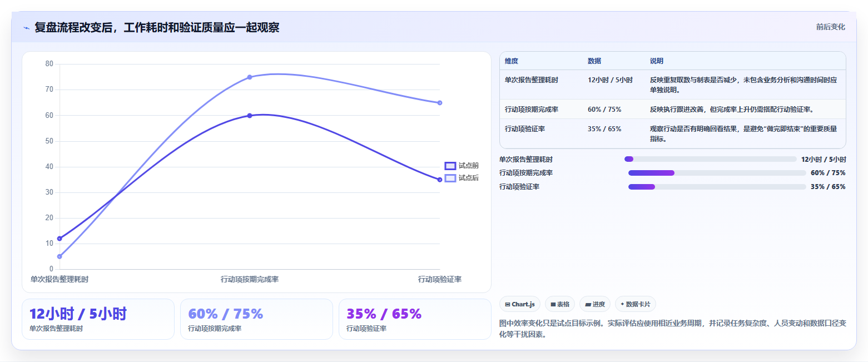Click x-axis label 行动项按期完成率

pos(250,279)
